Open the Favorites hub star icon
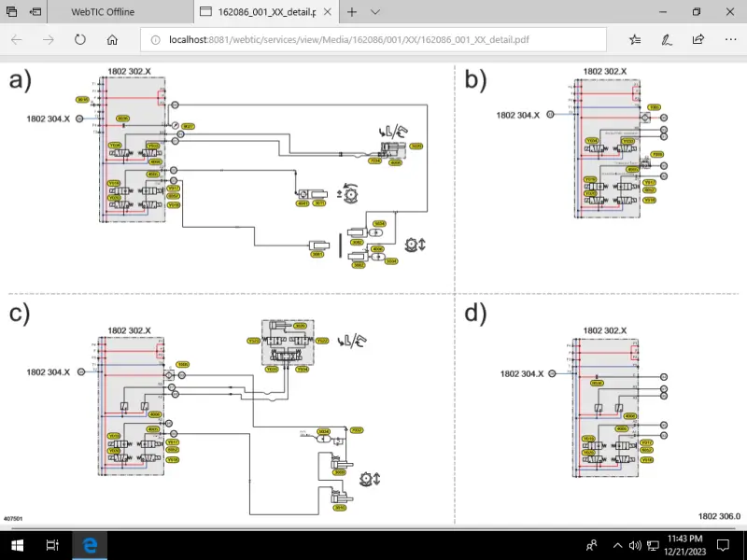The height and width of the screenshot is (560, 747). 635,40
